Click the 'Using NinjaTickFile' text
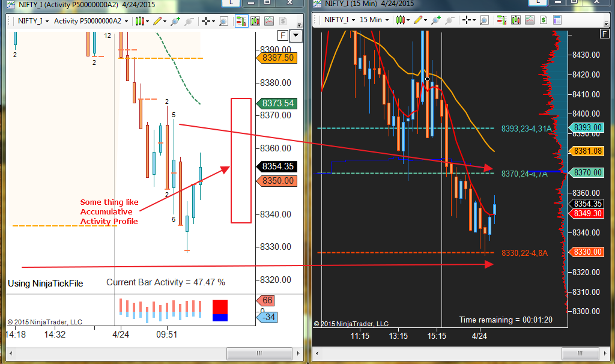 click(46, 284)
